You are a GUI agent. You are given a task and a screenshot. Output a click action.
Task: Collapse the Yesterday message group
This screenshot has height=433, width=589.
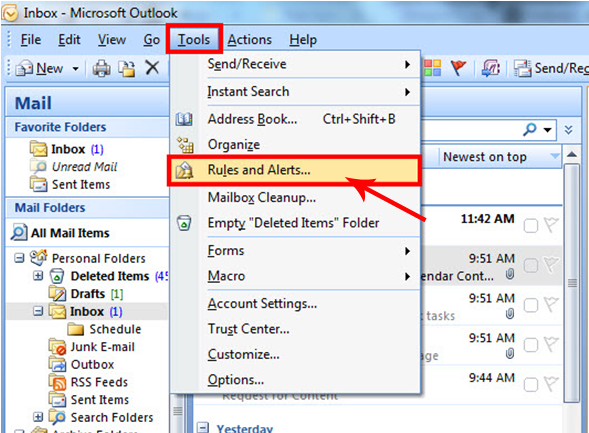tap(203, 427)
